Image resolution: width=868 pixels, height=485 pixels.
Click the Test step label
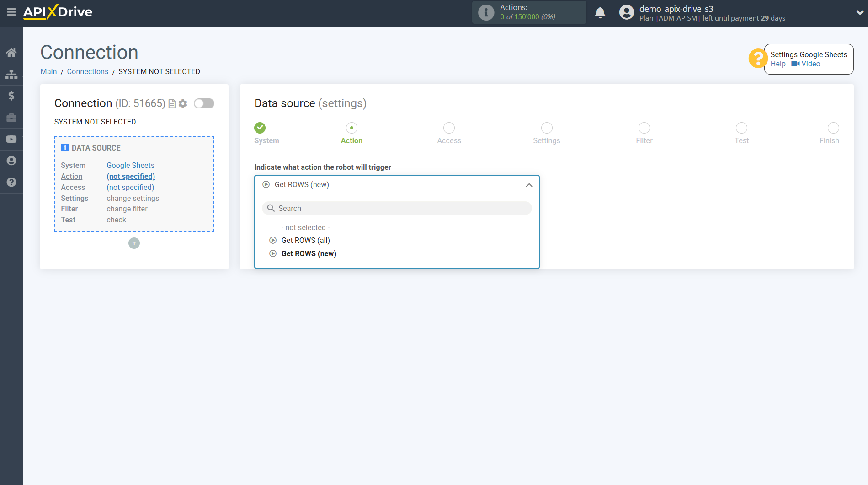[x=741, y=140]
